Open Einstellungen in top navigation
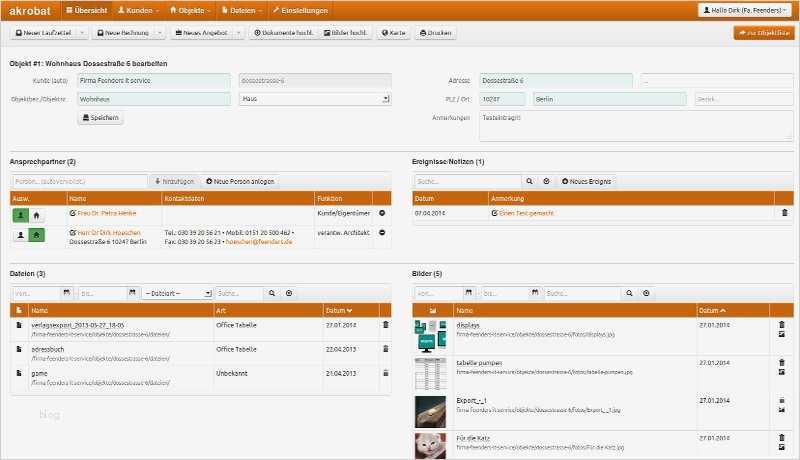Image resolution: width=800 pixels, height=460 pixels. tap(300, 10)
